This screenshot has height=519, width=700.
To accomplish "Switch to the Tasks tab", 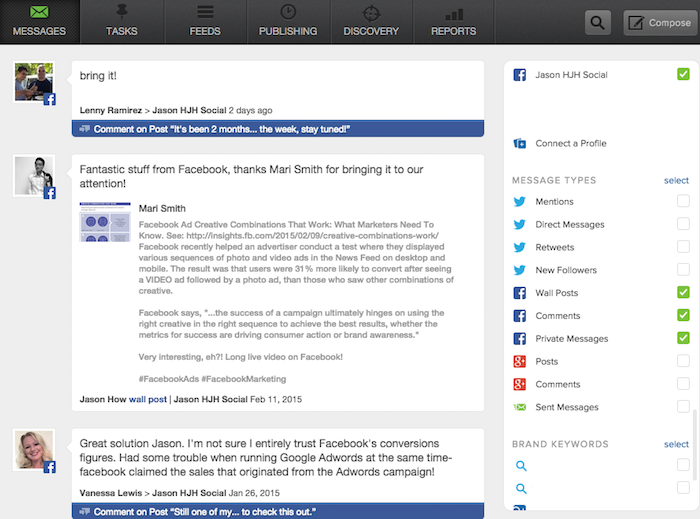I will coord(122,21).
